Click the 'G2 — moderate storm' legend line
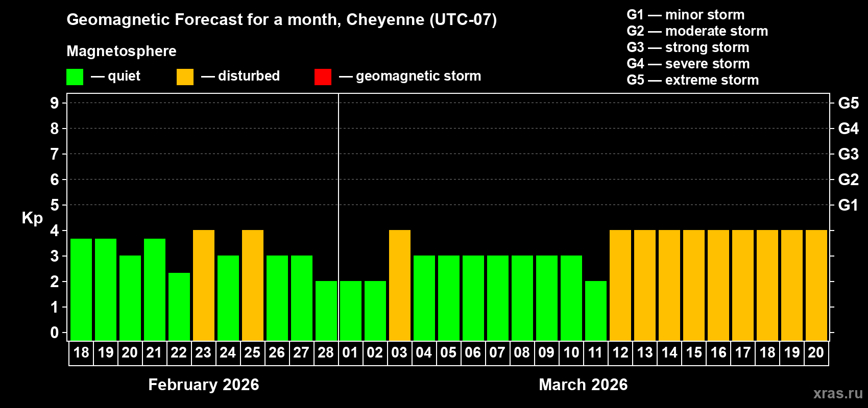The width and height of the screenshot is (868, 408). tap(697, 31)
